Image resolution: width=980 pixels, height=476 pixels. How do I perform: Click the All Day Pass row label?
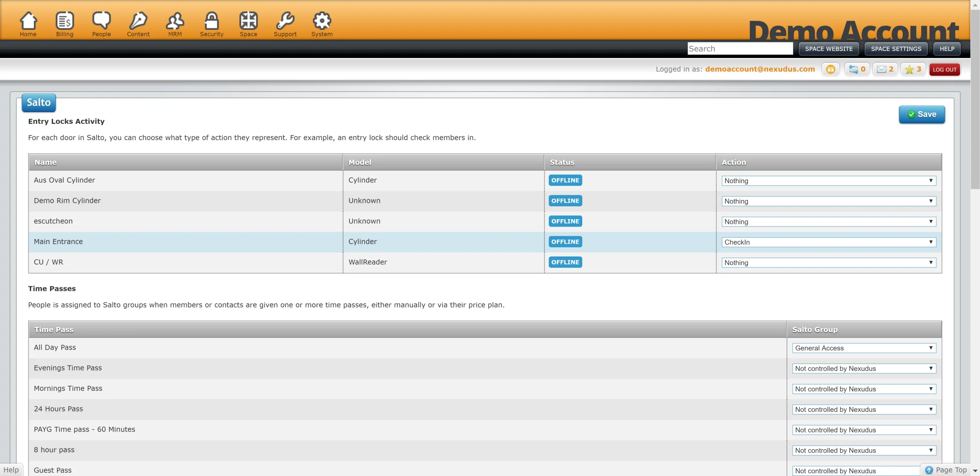[55, 347]
